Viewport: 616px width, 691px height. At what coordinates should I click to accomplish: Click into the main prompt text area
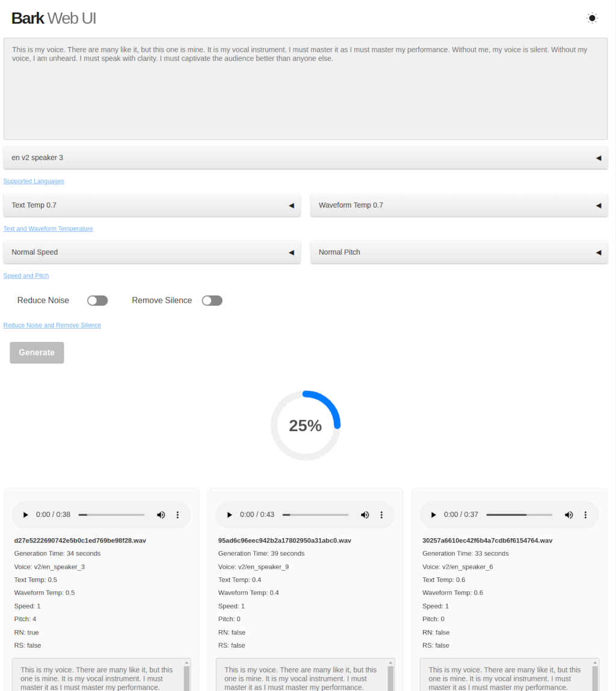coord(306,89)
